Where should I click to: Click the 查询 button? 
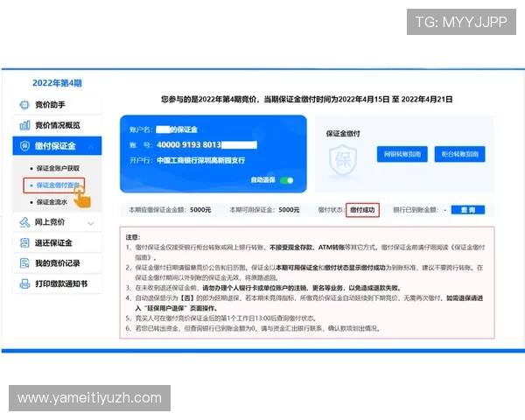pos(468,210)
